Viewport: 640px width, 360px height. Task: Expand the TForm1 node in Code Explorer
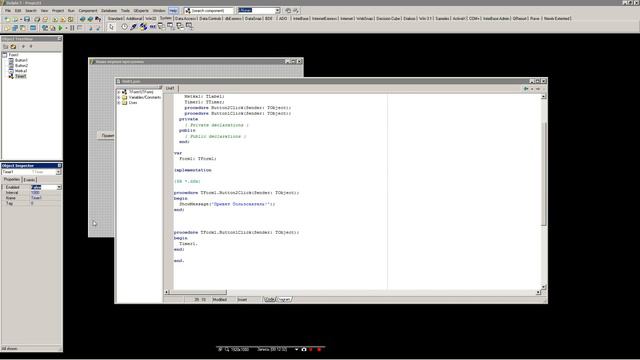pyautogui.click(x=119, y=92)
